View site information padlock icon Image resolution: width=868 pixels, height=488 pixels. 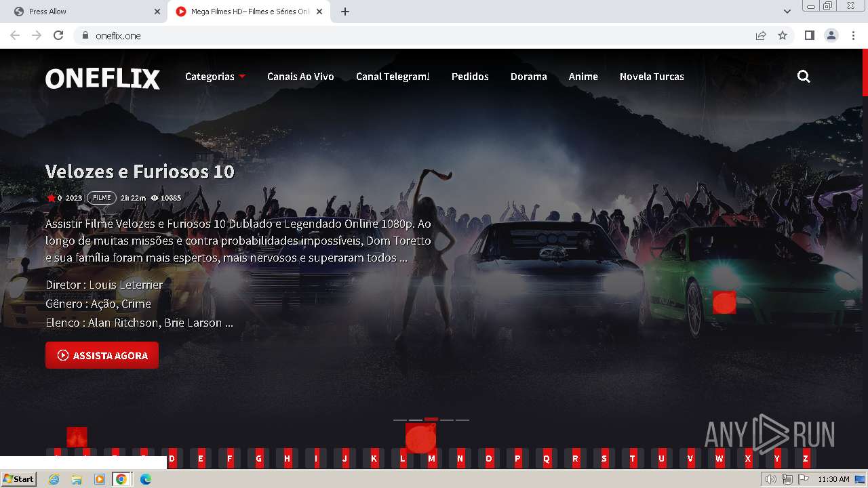85,35
